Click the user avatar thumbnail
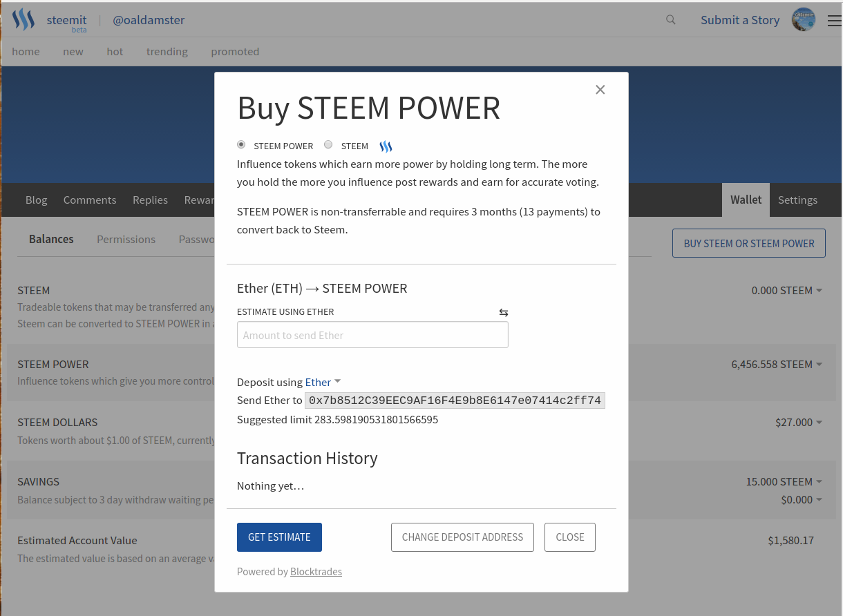This screenshot has width=843, height=616. pyautogui.click(x=804, y=20)
